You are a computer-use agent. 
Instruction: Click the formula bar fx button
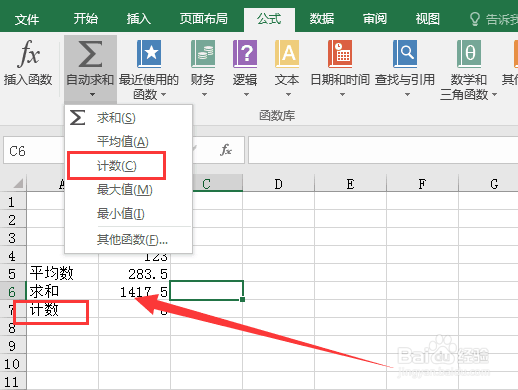click(x=226, y=150)
